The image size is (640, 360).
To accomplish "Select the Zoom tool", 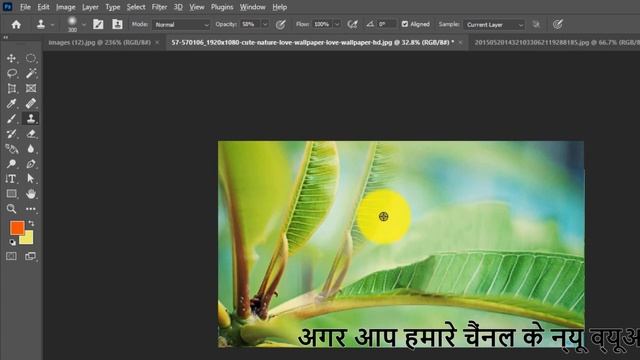I will point(11,209).
